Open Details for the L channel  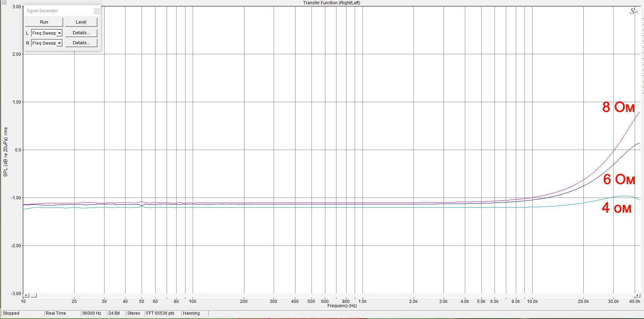pos(81,33)
